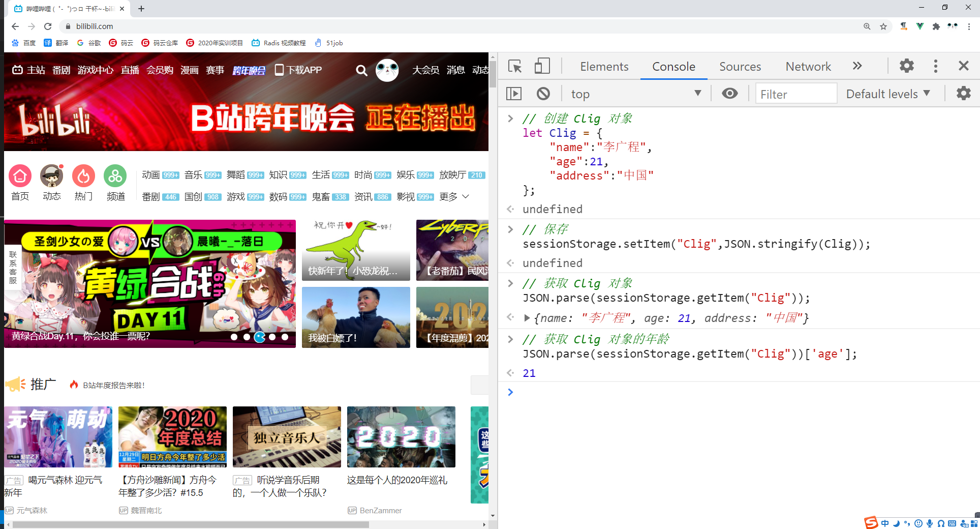Show more DevTools tabs with chevrons
This screenshot has height=529, width=980.
[x=857, y=66]
